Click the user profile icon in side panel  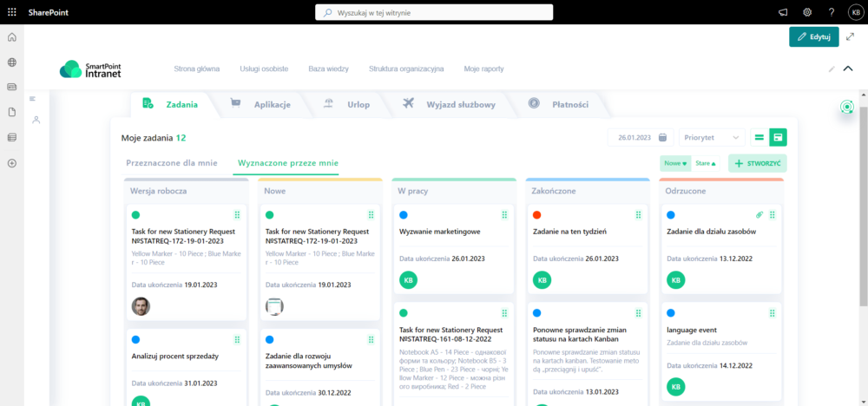point(36,120)
